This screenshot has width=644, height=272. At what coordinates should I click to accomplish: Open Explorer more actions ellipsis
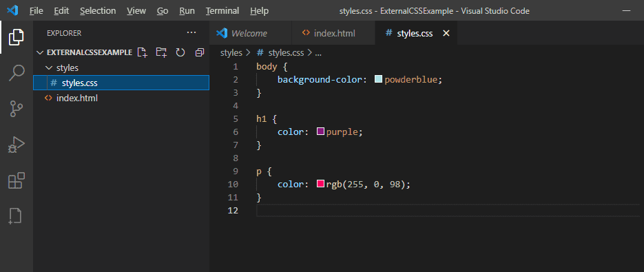(191, 32)
